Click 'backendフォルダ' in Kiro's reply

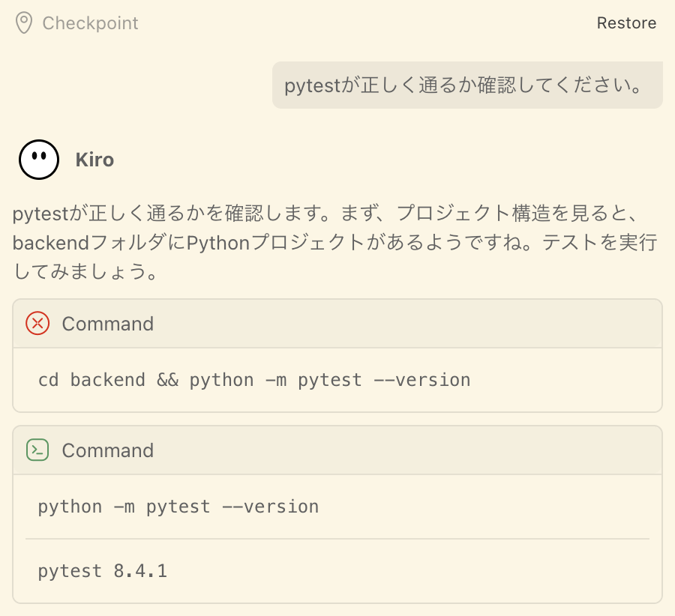pyautogui.click(x=69, y=244)
